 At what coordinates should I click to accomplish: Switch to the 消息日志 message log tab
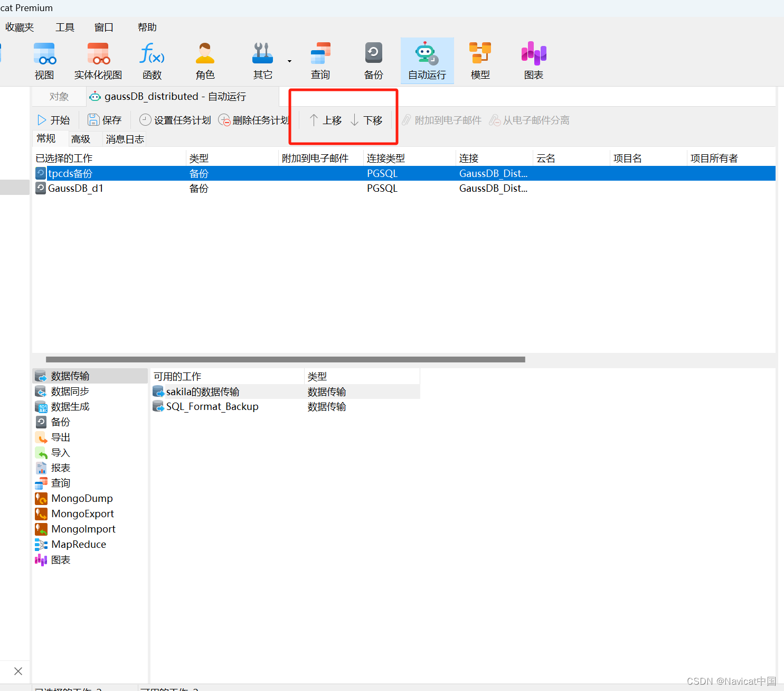(x=125, y=139)
